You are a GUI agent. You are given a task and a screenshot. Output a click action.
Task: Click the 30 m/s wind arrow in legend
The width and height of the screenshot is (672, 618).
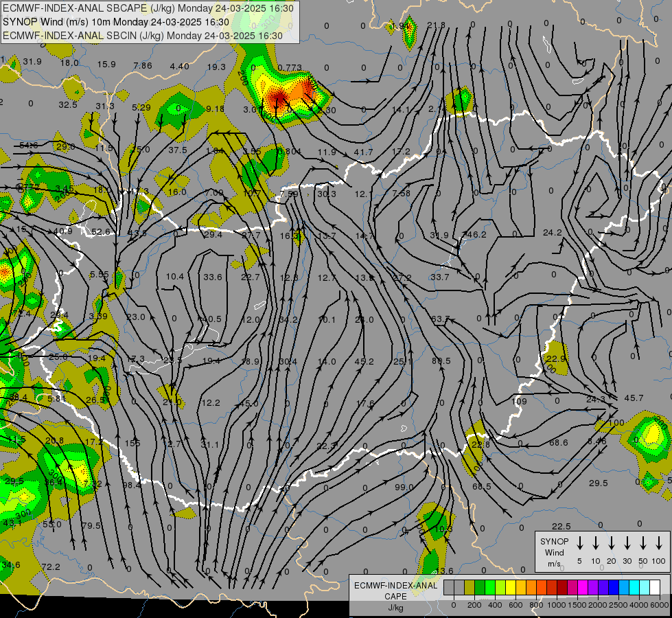click(627, 542)
